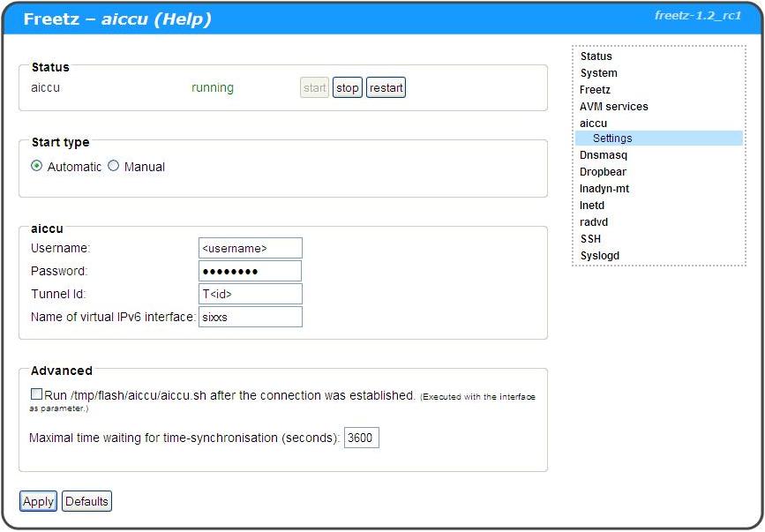Screen dimensions: 765x532
Task: Enable running aiccu.sh after connection checkbox
Action: (x=36, y=394)
